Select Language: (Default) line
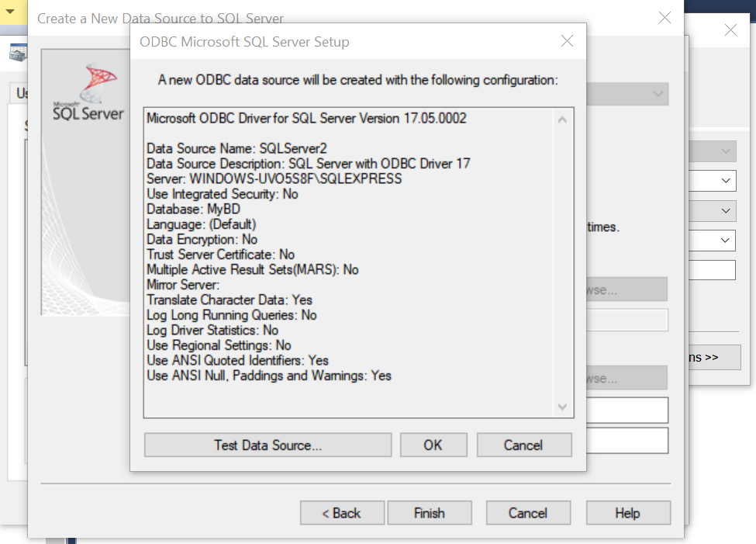The height and width of the screenshot is (544, 756). click(x=201, y=224)
